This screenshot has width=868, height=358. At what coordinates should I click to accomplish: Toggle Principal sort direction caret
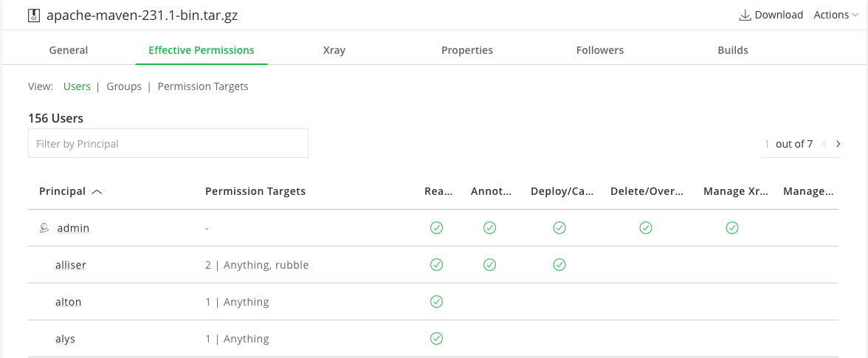(x=97, y=191)
